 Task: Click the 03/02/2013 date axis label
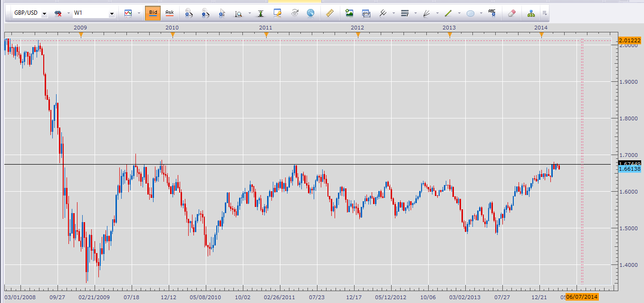coord(465,296)
